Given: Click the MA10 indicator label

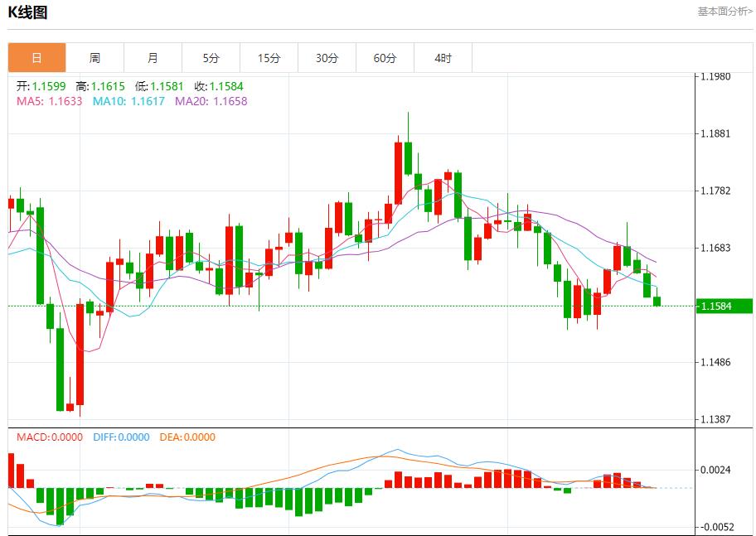Looking at the screenshot, I should 128,101.
